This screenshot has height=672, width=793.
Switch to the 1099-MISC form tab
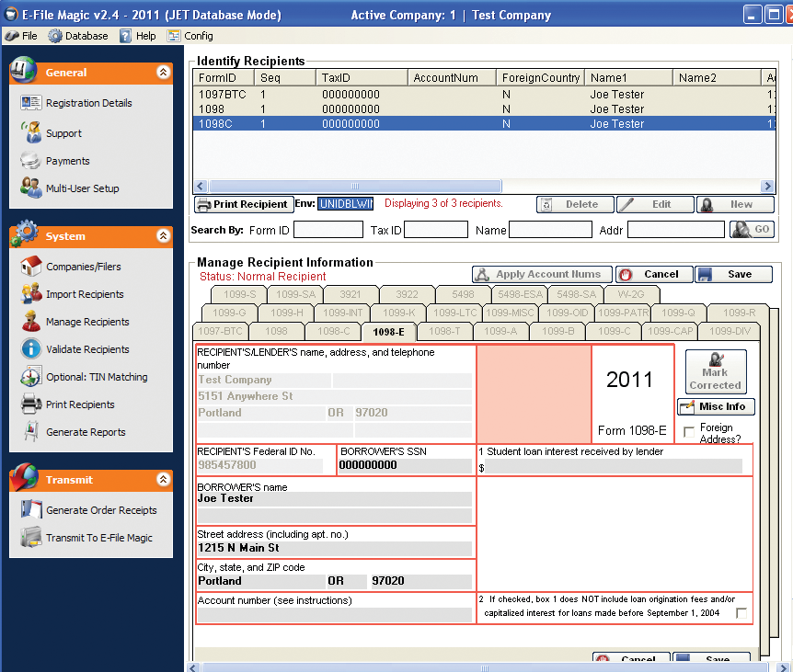510,313
